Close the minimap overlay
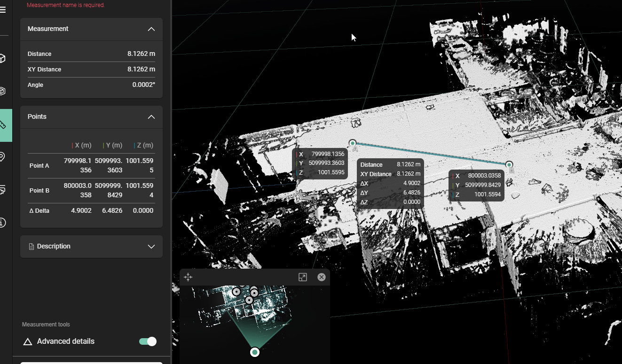Screen dimensions: 622x364 (322, 277)
